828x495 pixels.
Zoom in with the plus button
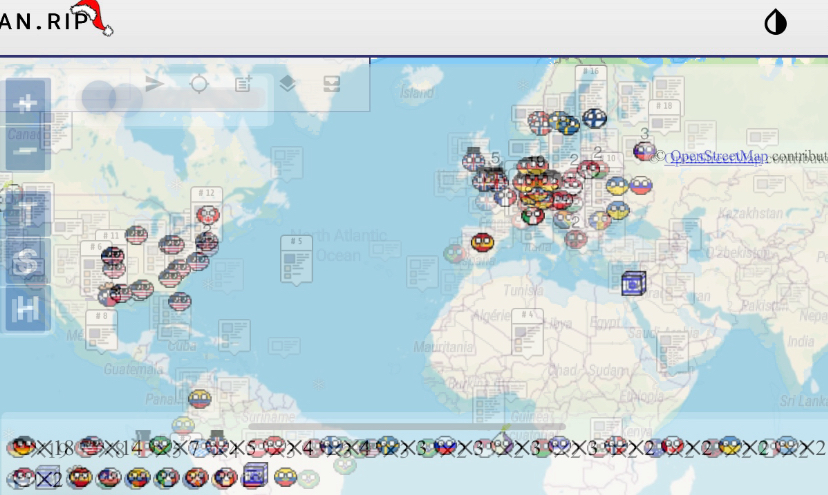click(x=28, y=103)
